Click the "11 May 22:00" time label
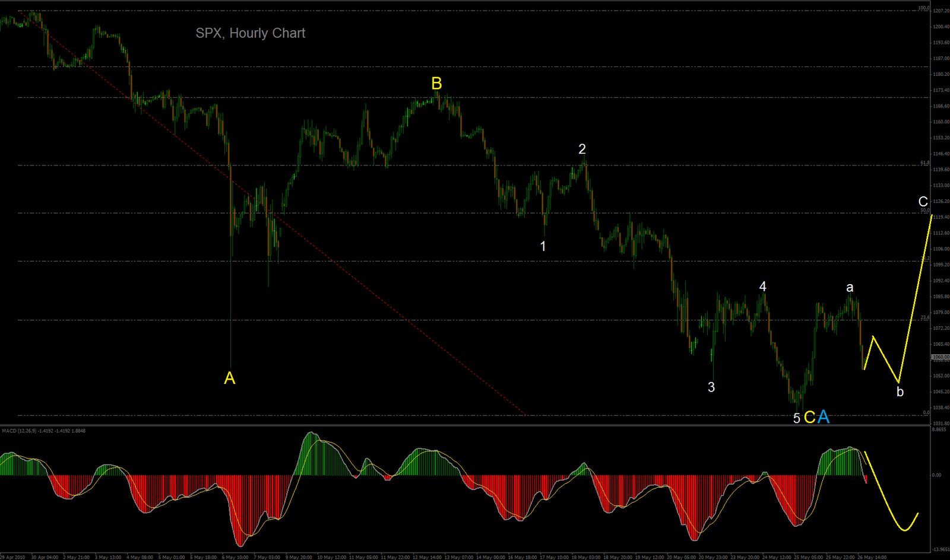The image size is (950, 560). pos(394,557)
